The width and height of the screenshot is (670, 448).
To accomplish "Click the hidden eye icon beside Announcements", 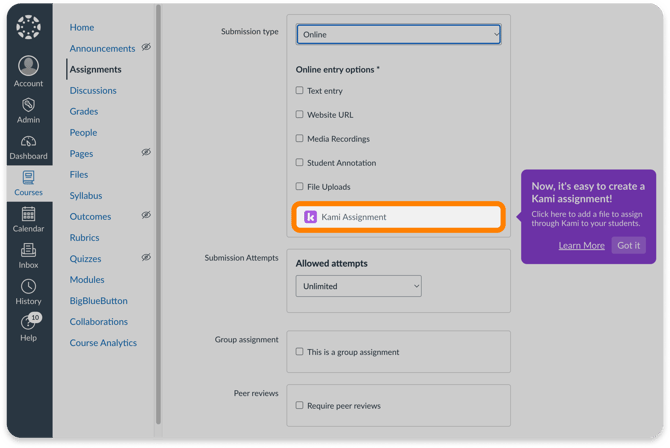I will 146,47.
